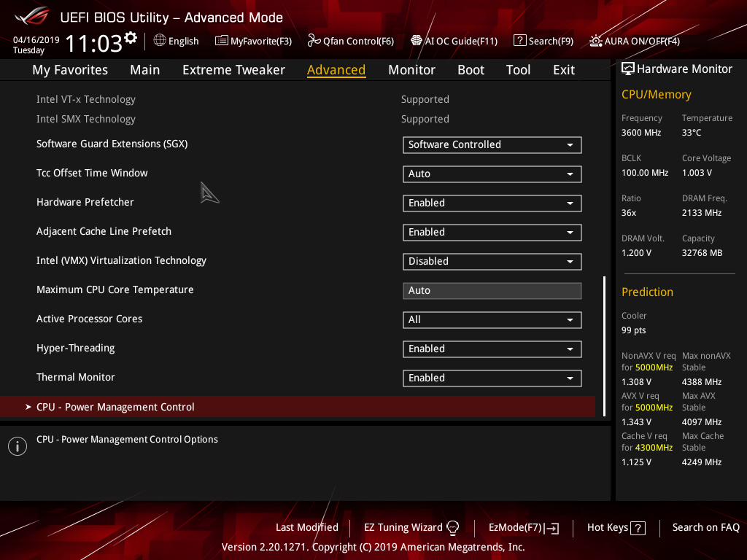747x560 pixels.
Task: Click CPU/Memory heading in Hardware Monitor
Action: (656, 95)
